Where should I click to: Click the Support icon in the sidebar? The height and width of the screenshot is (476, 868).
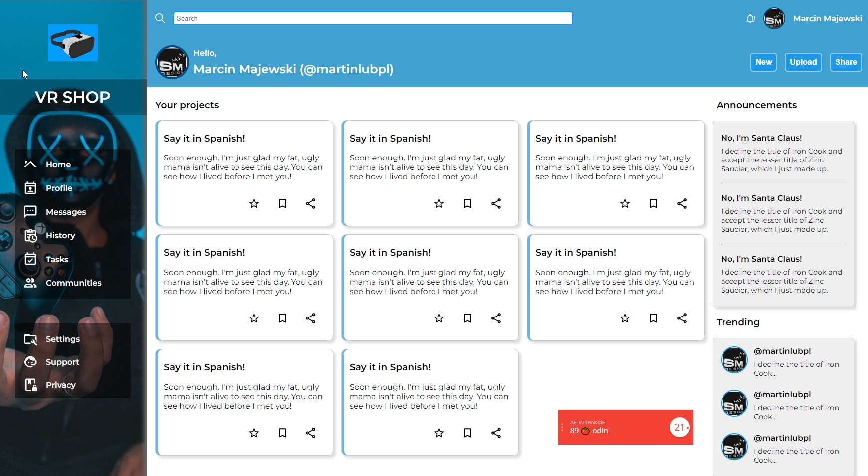(x=30, y=362)
